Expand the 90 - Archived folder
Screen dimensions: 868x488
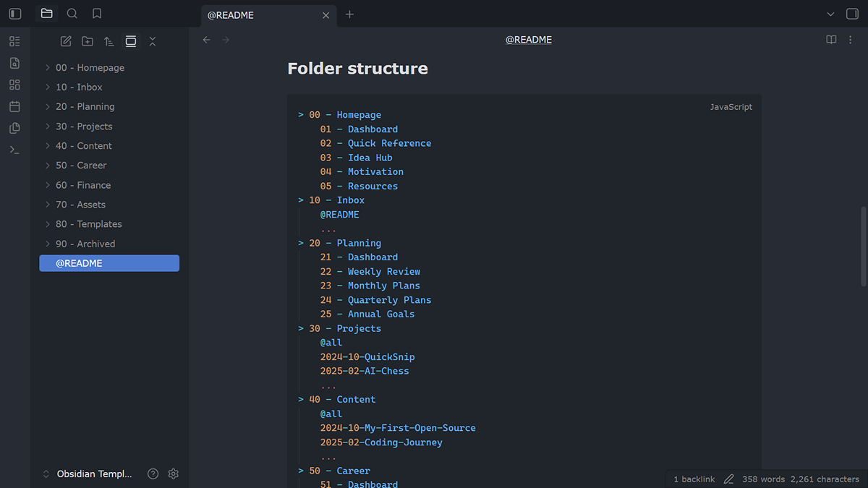click(109, 244)
